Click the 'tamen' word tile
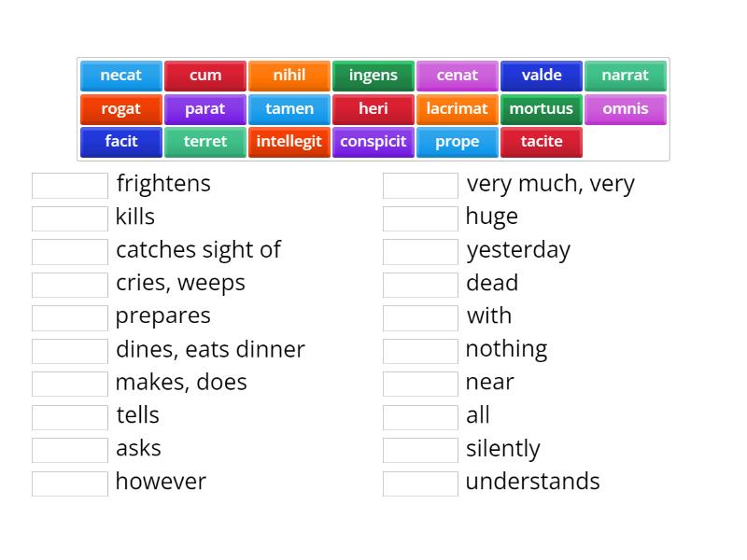The image size is (747, 560). point(289,108)
